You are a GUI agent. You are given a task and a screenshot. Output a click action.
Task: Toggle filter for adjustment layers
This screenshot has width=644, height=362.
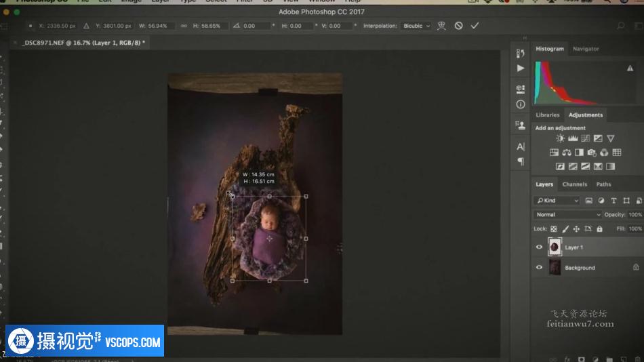tap(601, 201)
